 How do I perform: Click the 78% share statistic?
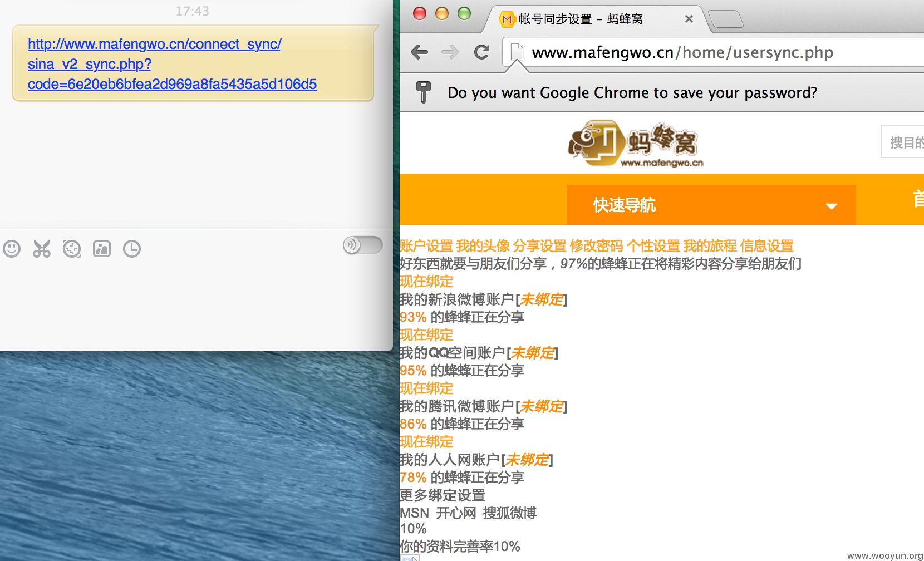click(413, 478)
